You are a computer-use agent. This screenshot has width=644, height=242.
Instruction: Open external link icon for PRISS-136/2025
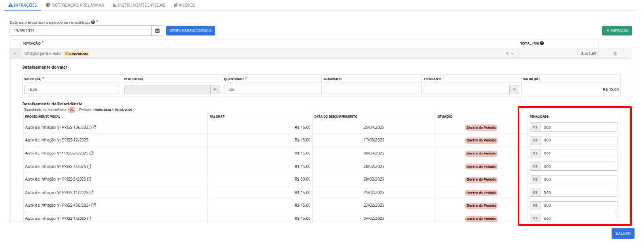pyautogui.click(x=94, y=127)
